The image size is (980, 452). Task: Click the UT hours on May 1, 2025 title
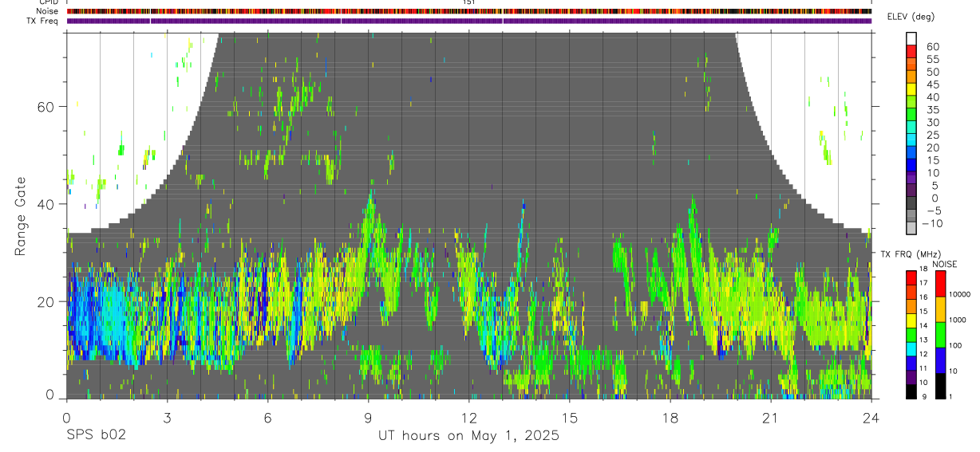tap(468, 436)
